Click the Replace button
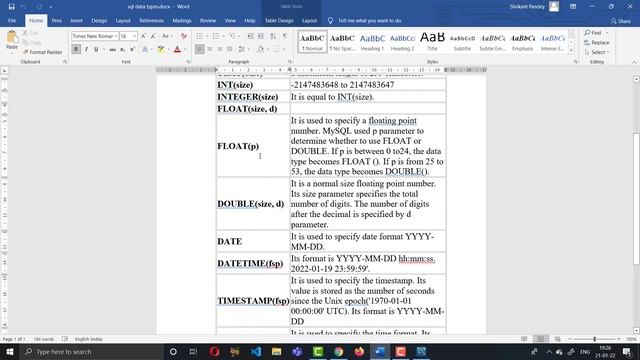 click(x=596, y=42)
